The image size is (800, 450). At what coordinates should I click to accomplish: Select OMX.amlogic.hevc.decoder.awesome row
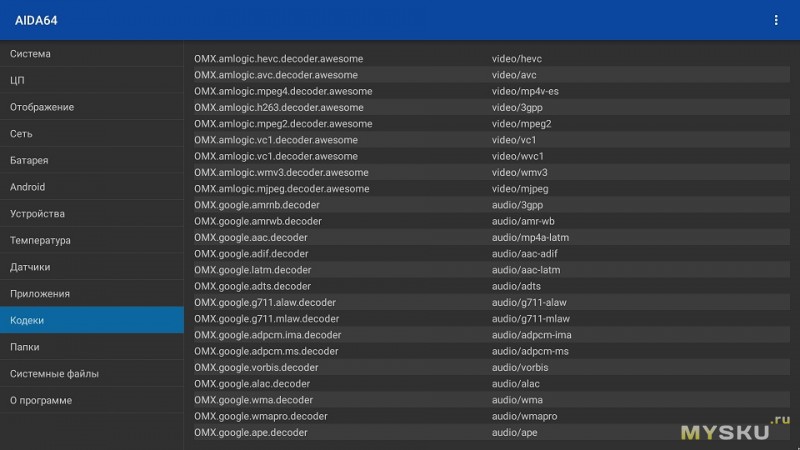[x=491, y=59]
